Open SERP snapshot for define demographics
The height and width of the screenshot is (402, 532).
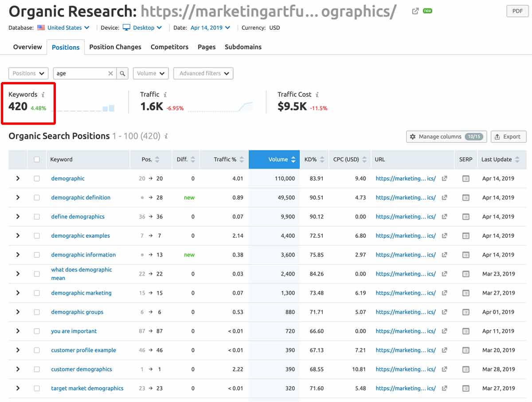[x=465, y=217]
